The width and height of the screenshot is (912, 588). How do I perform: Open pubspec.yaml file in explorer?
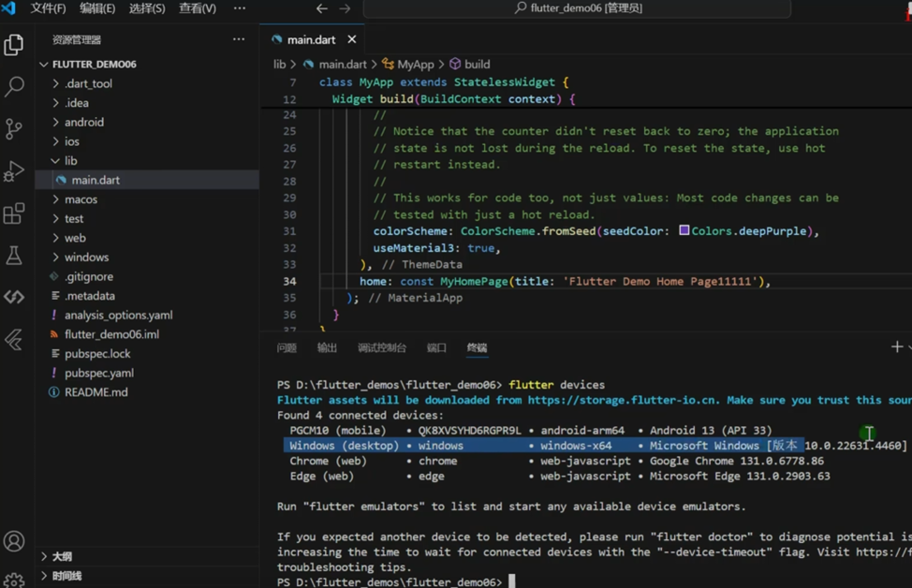99,373
